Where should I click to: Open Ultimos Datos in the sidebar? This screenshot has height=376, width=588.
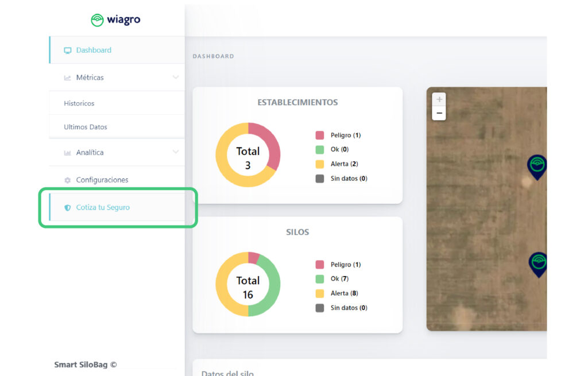(x=117, y=127)
